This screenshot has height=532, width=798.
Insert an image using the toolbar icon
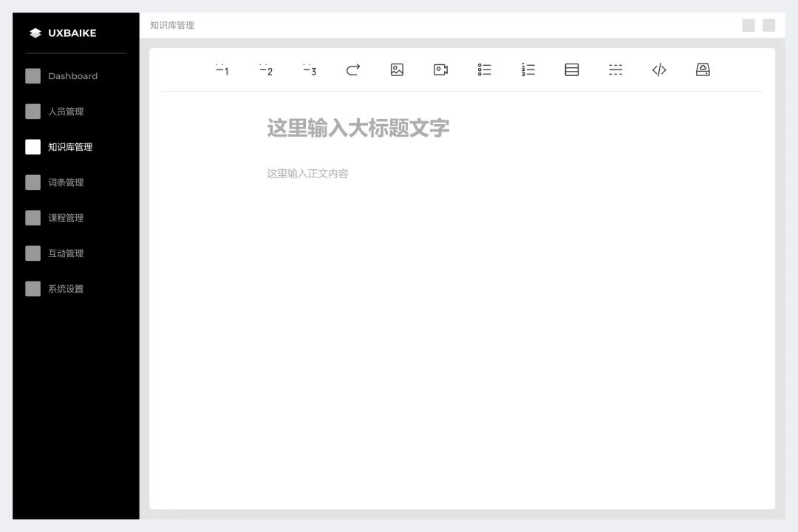tap(397, 69)
